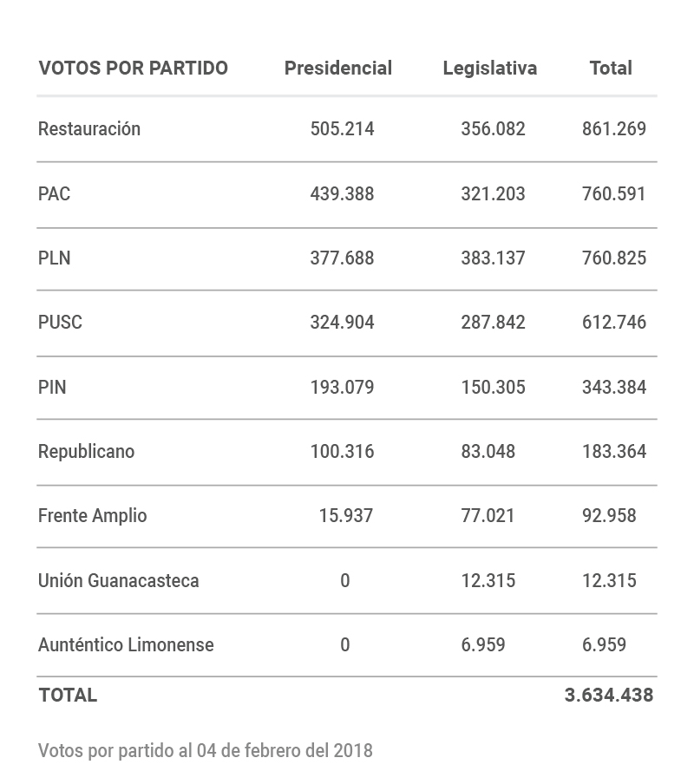Click the VOTOS POR PARTIDO column header
This screenshot has height=784, width=694.
point(133,69)
